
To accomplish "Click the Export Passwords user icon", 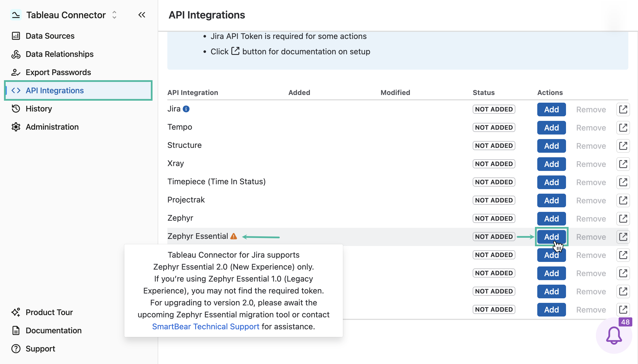I will point(16,72).
